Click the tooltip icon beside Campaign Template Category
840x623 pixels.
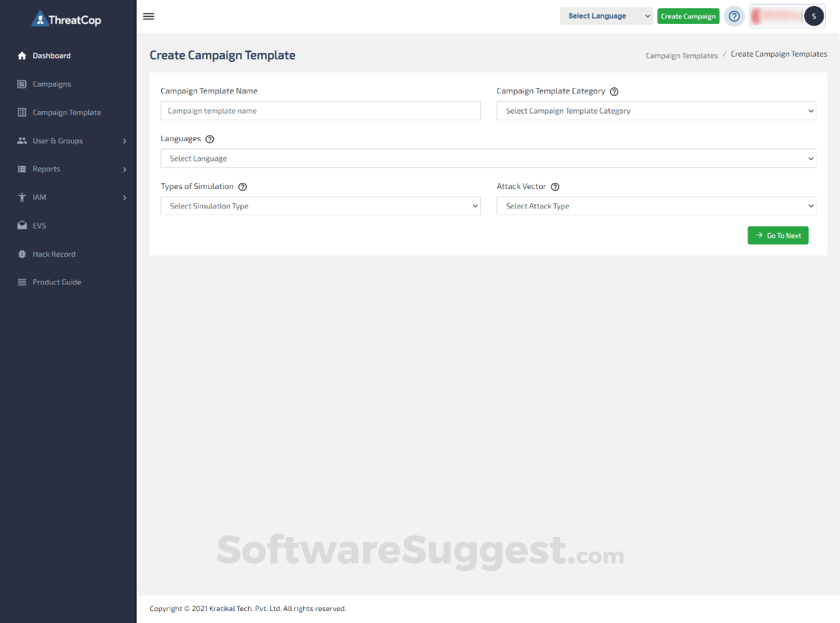614,91
